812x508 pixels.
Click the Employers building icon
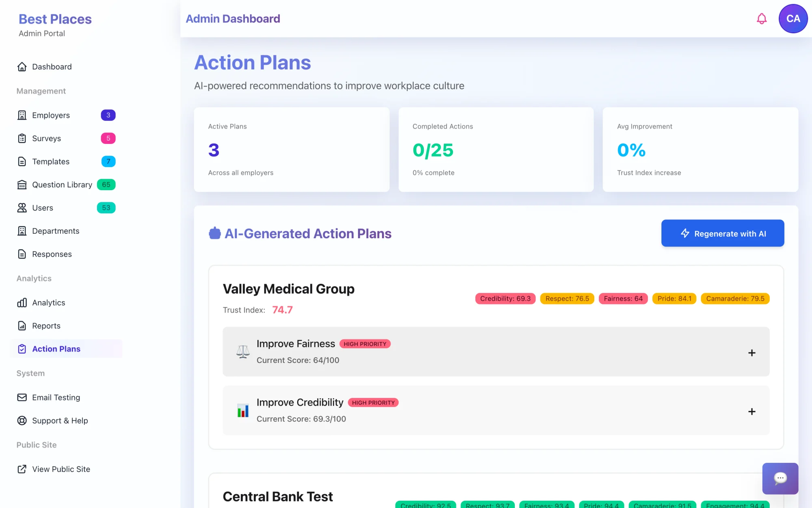point(22,115)
